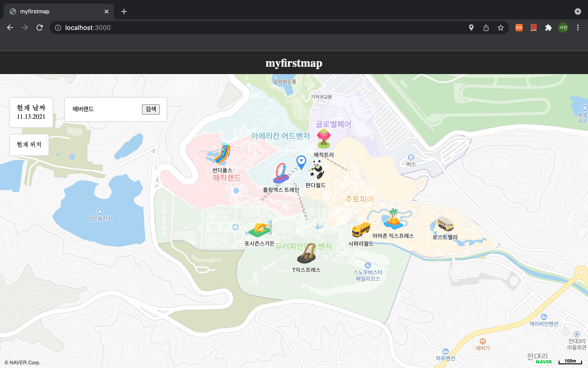Click the Thunder Falls (썬더폴스) ride marker
The height and width of the screenshot is (368, 588).
222,154
